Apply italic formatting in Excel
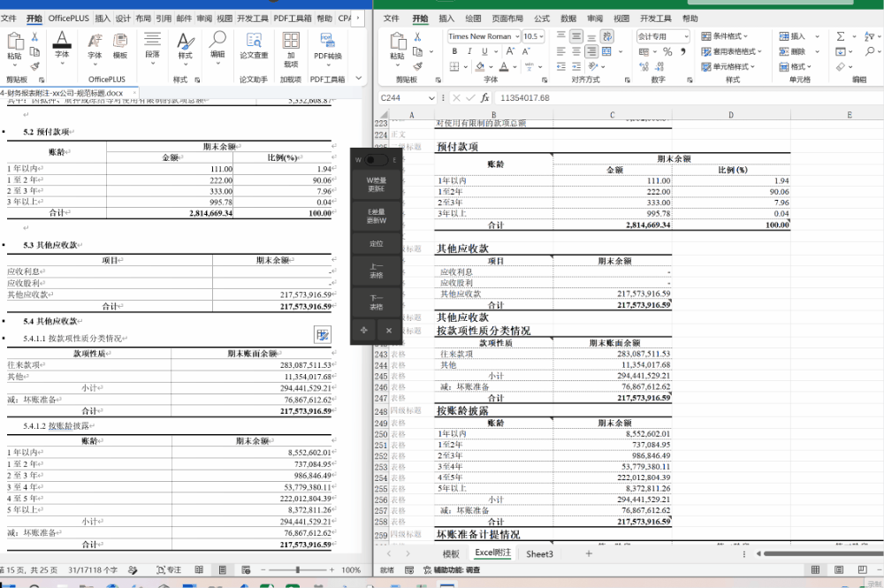Viewport: 884px width, 588px height. pyautogui.click(x=469, y=51)
